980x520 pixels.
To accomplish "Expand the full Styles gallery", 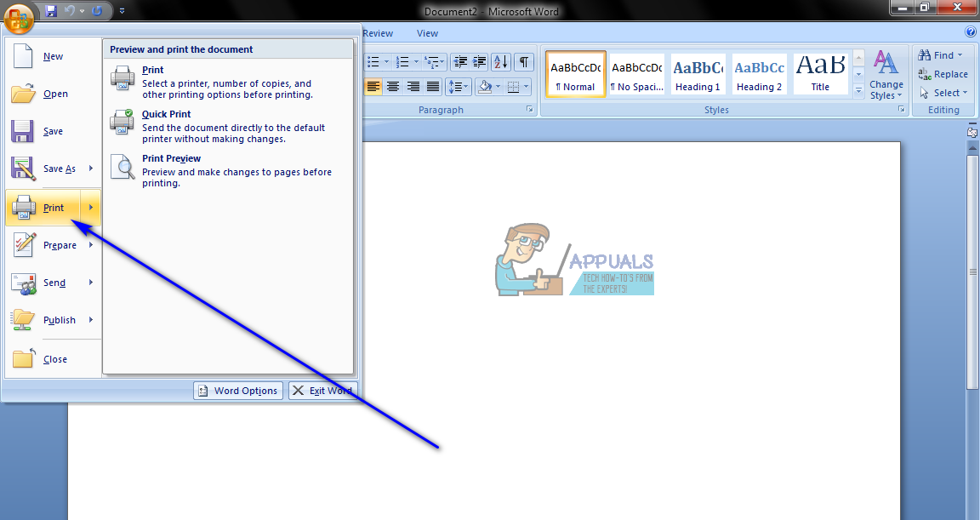I will [858, 90].
